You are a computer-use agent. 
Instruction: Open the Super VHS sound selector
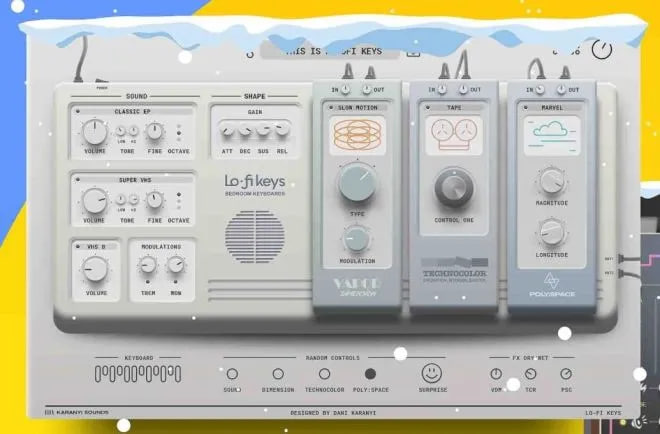(134, 180)
